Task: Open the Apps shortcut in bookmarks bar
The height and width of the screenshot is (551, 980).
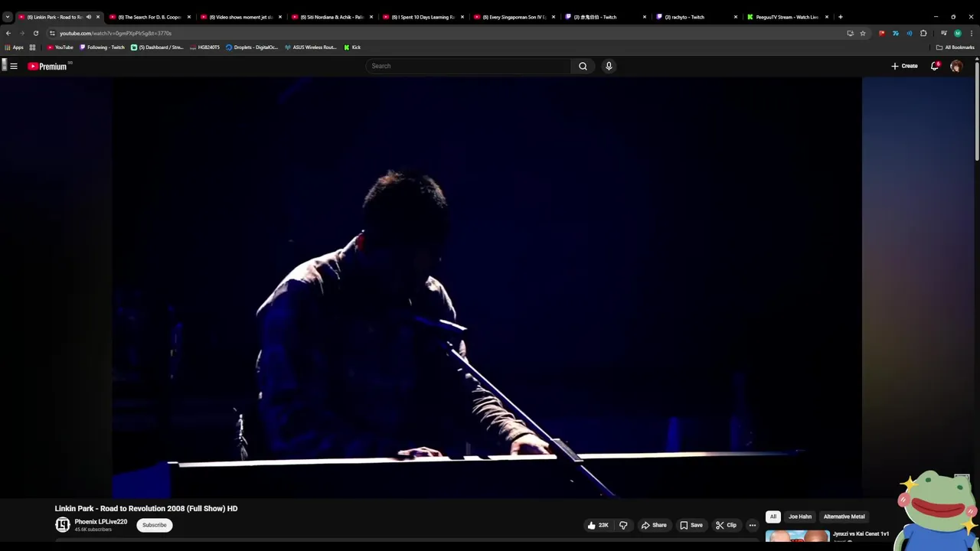Action: pyautogui.click(x=15, y=47)
